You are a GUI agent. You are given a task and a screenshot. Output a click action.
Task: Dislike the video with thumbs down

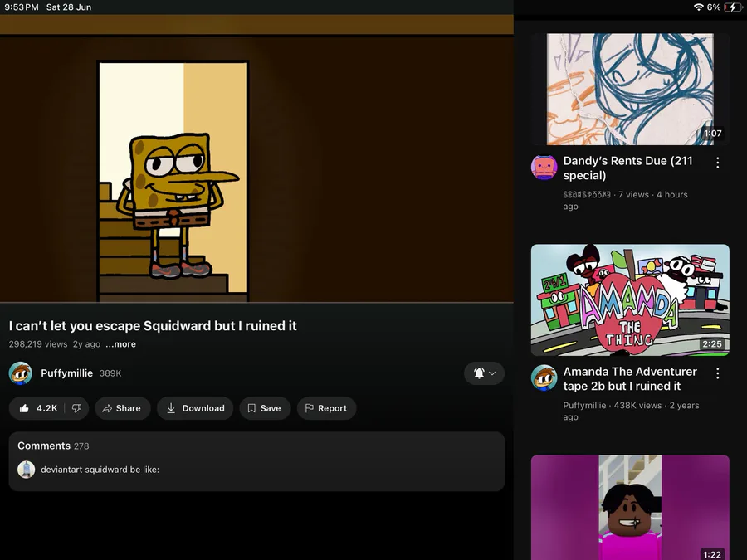tap(76, 408)
